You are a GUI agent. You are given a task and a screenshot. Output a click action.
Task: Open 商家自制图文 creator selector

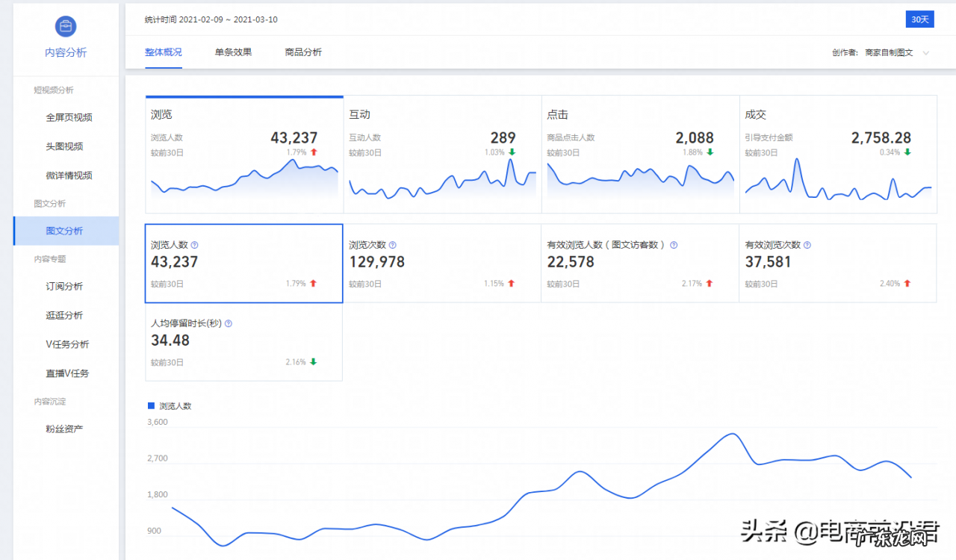pos(889,53)
